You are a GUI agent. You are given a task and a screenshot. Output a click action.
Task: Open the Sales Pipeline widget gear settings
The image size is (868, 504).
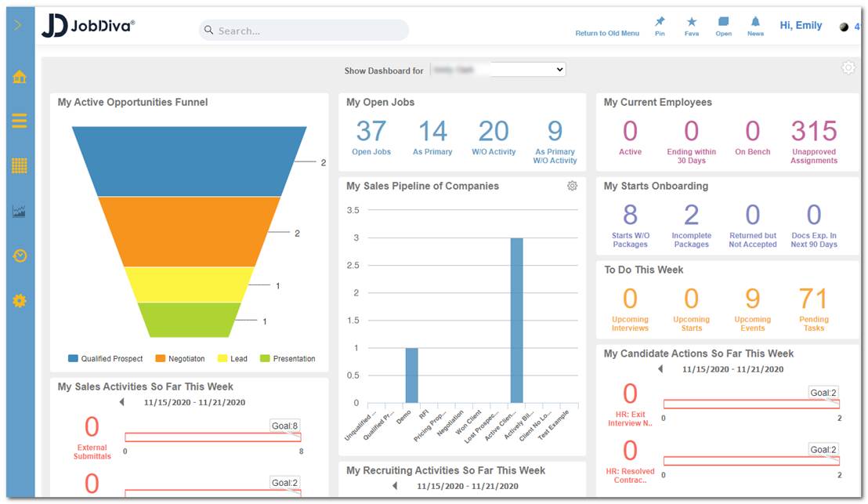tap(571, 186)
